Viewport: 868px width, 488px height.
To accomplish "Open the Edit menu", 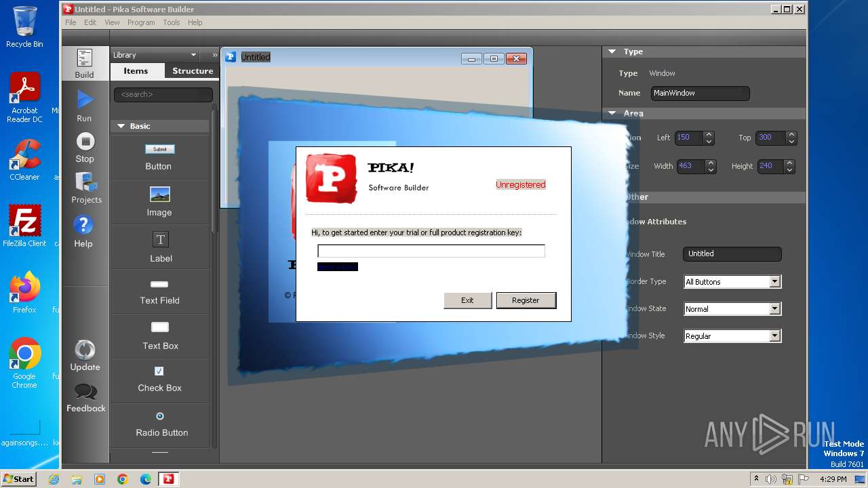I will (90, 22).
